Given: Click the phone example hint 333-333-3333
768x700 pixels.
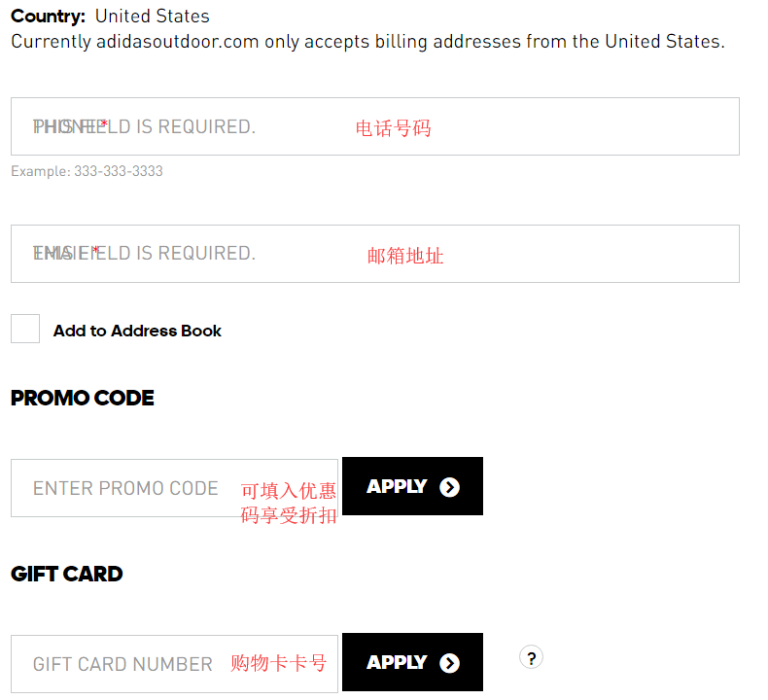Looking at the screenshot, I should point(87,171).
